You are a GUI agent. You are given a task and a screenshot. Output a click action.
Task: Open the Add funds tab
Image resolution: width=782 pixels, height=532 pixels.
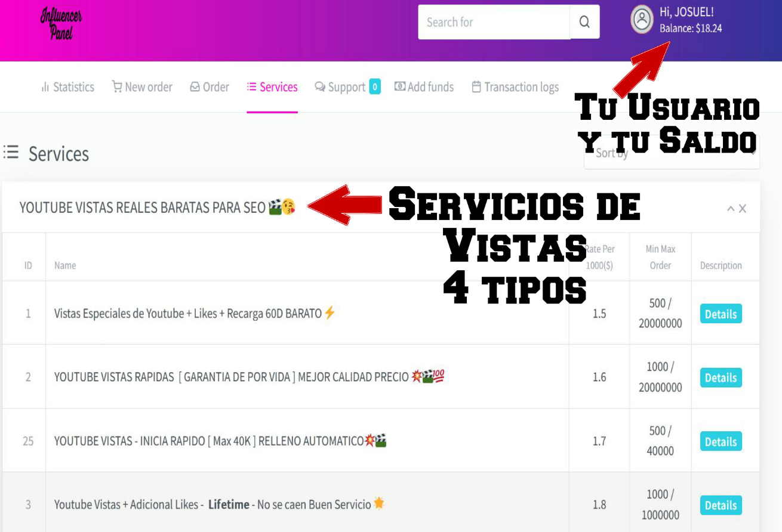pos(424,87)
